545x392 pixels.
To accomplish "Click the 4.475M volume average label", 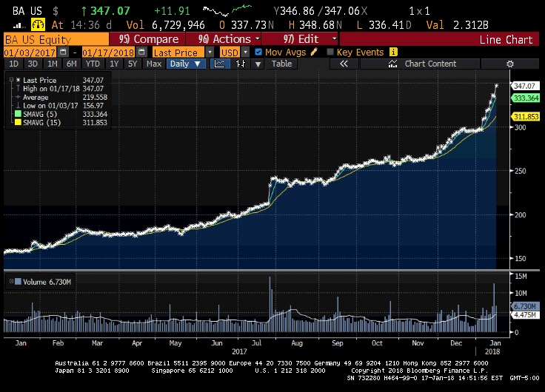I will 525,315.
